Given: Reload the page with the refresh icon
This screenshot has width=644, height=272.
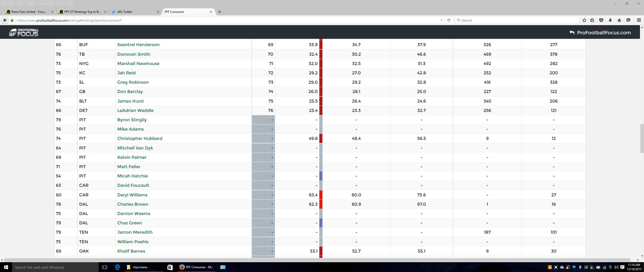Looking at the screenshot, I should [449, 20].
